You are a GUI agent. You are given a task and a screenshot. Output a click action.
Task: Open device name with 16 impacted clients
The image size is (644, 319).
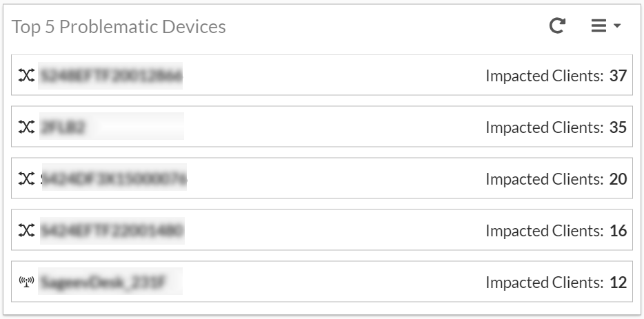pyautogui.click(x=112, y=231)
